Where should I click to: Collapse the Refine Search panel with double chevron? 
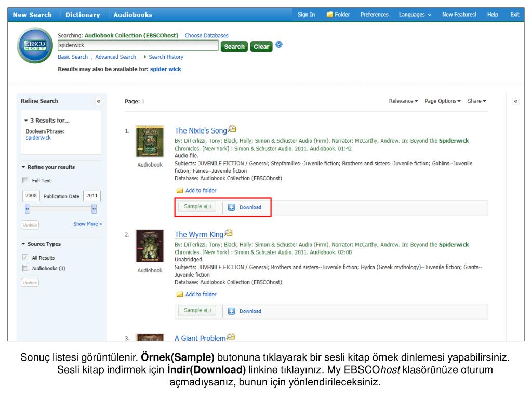pyautogui.click(x=98, y=101)
